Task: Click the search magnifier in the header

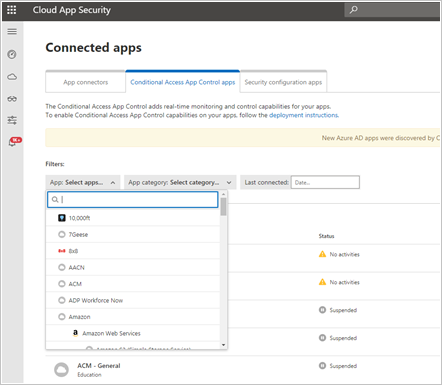Action: (x=354, y=10)
